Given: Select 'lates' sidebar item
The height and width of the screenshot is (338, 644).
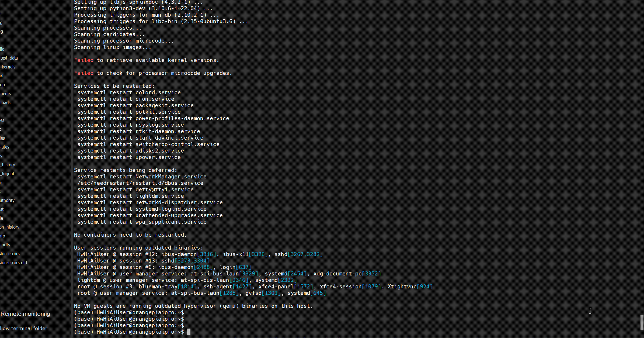Looking at the screenshot, I should click(x=6, y=147).
